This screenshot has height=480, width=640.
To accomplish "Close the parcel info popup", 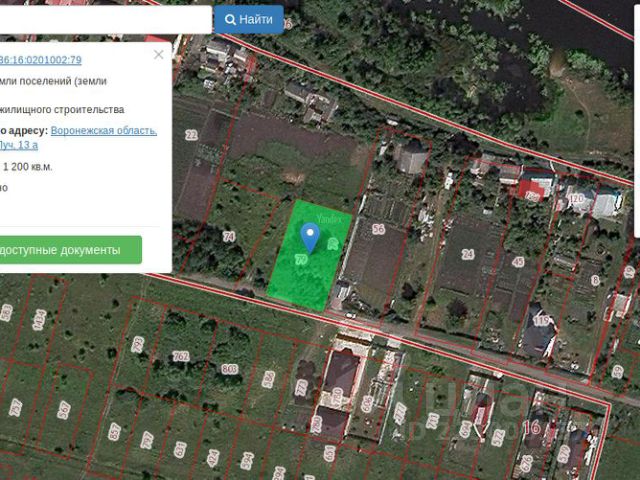I will coord(159,55).
